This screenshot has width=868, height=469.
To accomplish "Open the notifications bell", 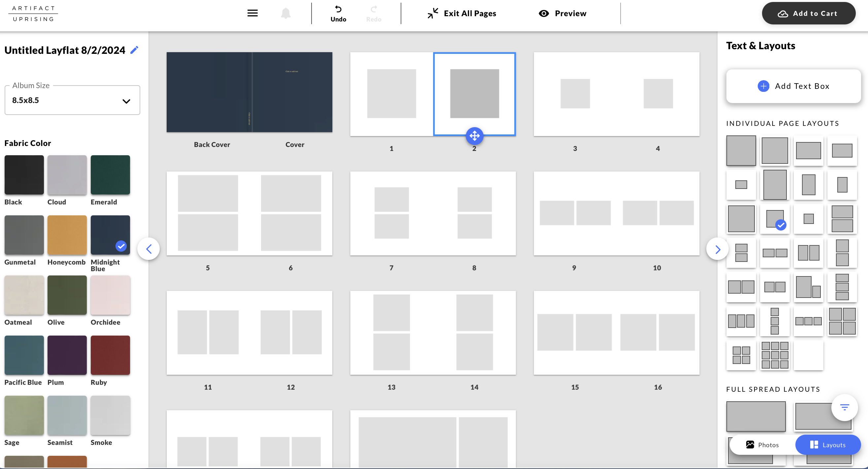I will (285, 13).
